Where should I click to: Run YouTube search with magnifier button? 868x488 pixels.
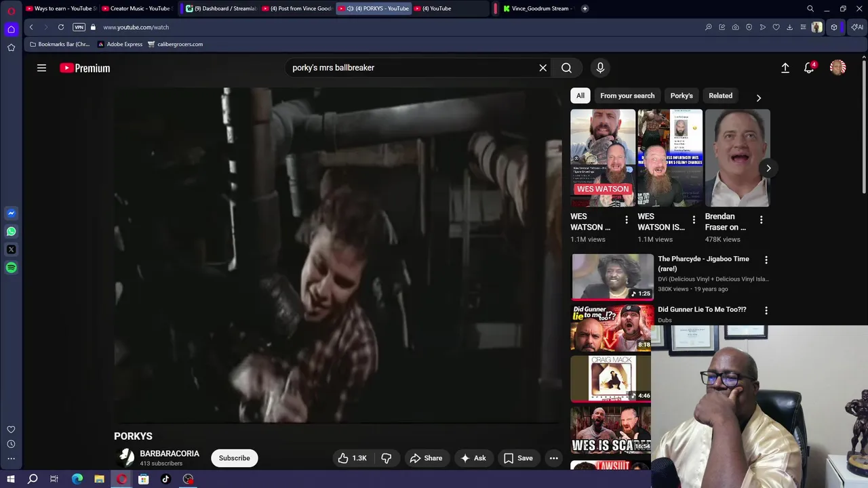coord(567,68)
